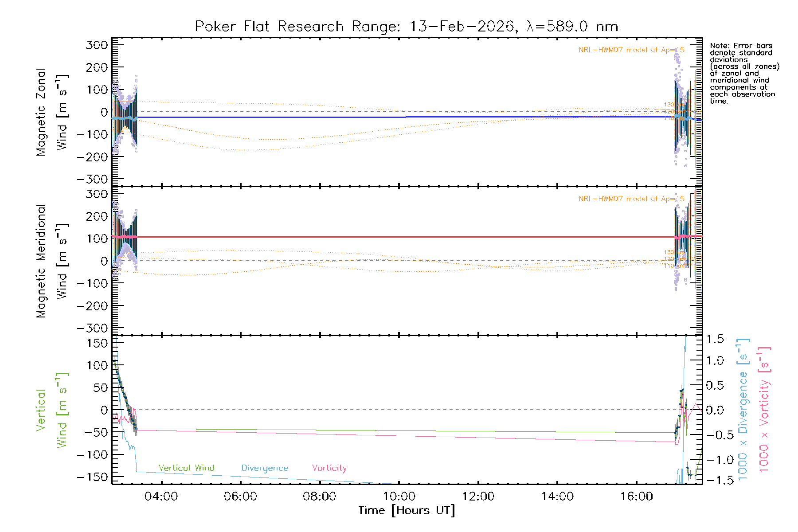This screenshot has width=798, height=532.
Task: Click the Time [Hours UT] axis title
Action: click(406, 511)
